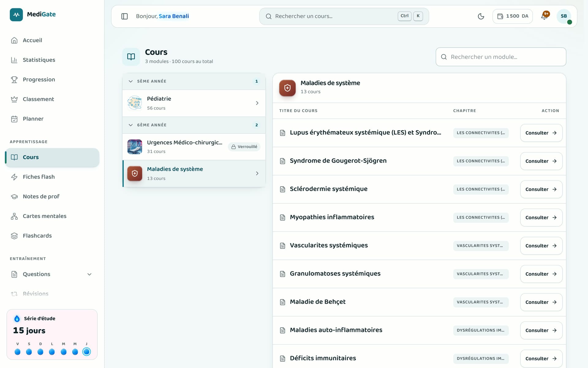The width and height of the screenshot is (588, 368).
Task: Open the Pédiatrie module row
Action: point(194,103)
